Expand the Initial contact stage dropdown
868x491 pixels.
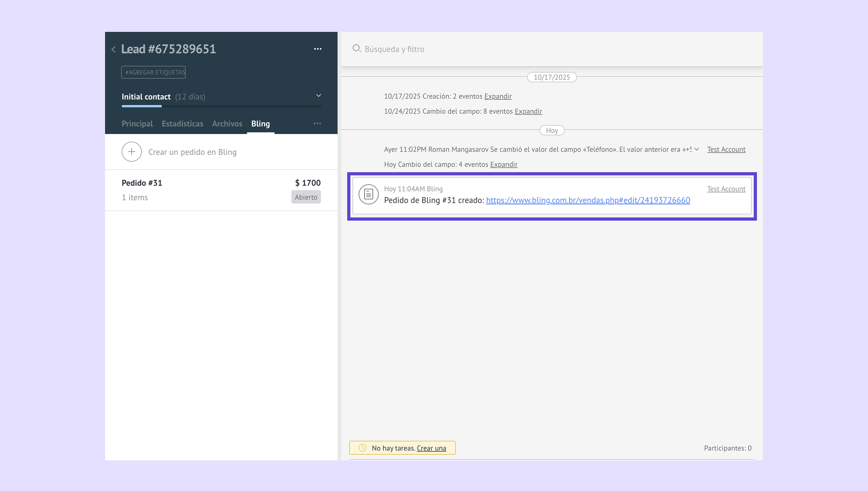318,96
